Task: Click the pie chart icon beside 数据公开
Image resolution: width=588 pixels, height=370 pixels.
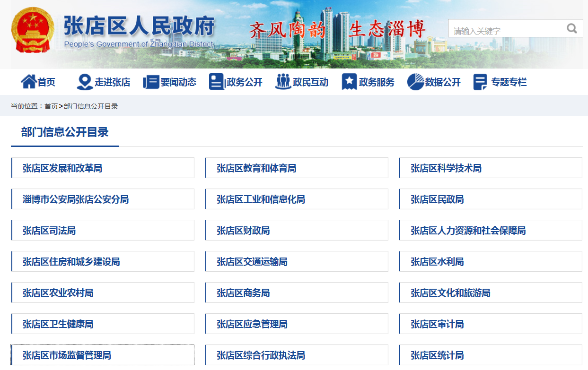Action: (x=415, y=82)
